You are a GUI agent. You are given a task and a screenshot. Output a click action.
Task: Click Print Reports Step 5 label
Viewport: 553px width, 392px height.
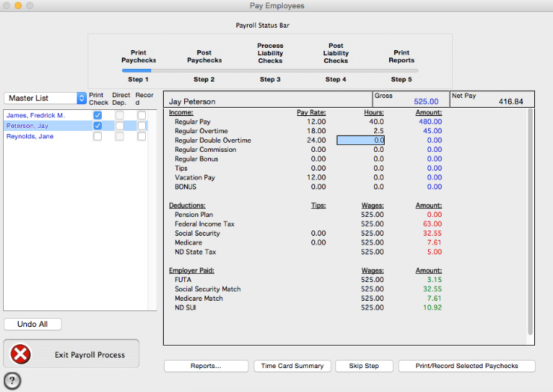pyautogui.click(x=401, y=56)
